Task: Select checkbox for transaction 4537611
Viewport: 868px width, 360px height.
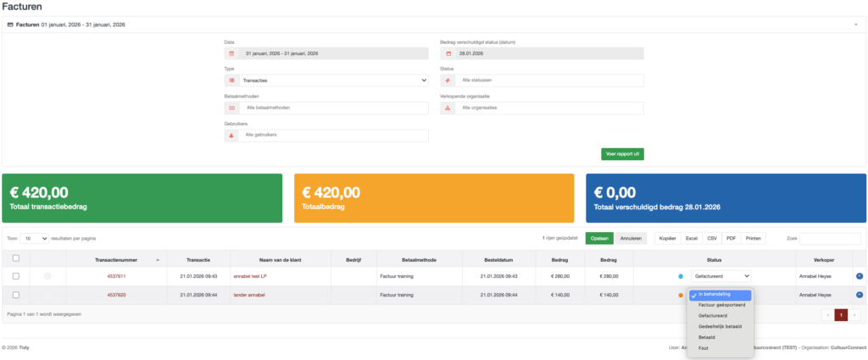Action: tap(16, 276)
